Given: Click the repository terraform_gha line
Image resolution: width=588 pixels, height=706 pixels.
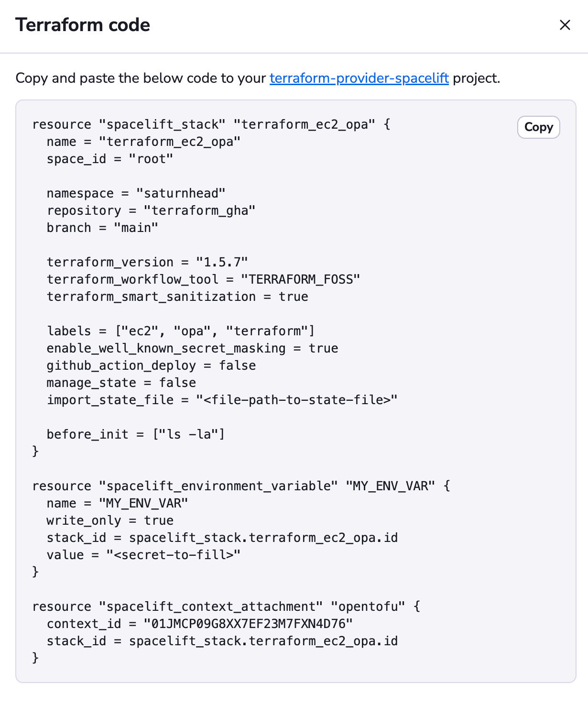Looking at the screenshot, I should click(x=151, y=210).
